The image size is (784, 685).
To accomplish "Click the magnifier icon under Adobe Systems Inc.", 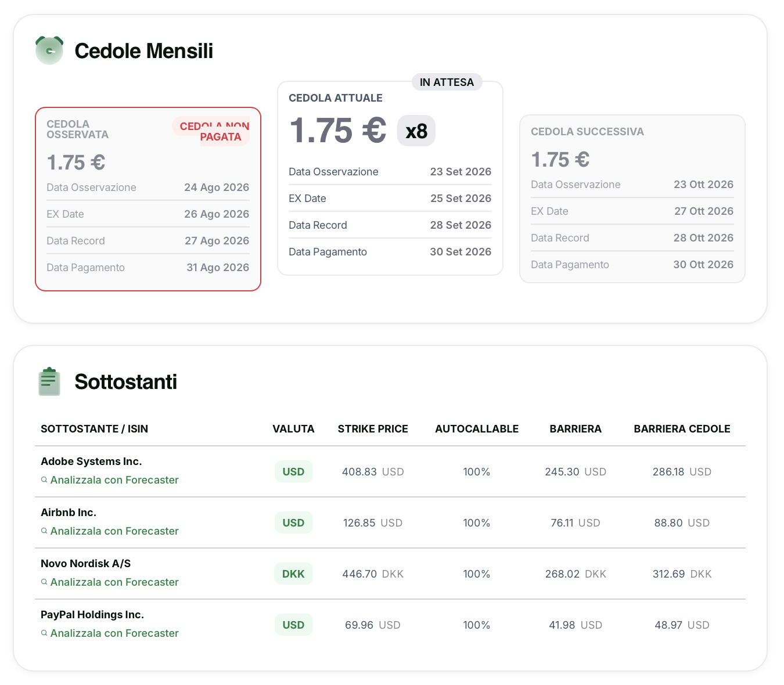I will click(x=44, y=480).
